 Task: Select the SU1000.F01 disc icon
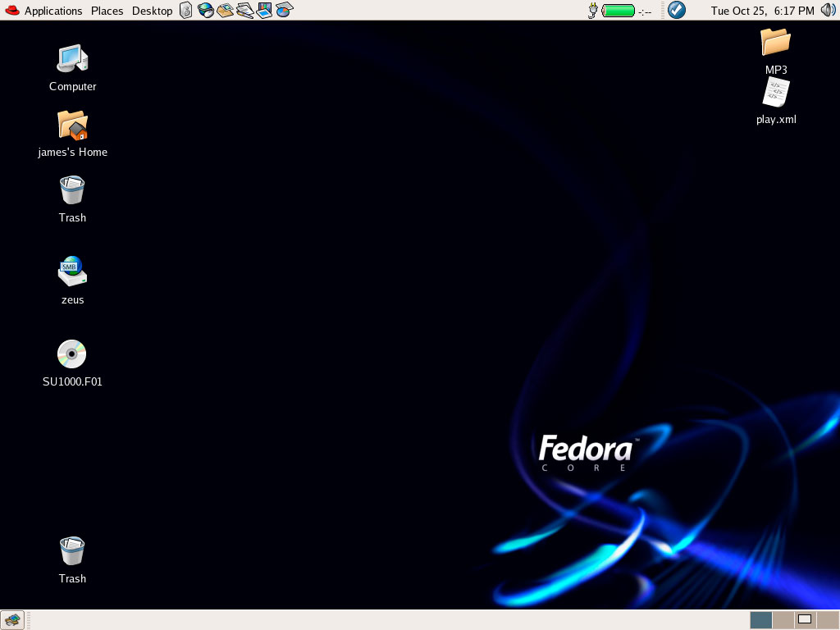[72, 354]
